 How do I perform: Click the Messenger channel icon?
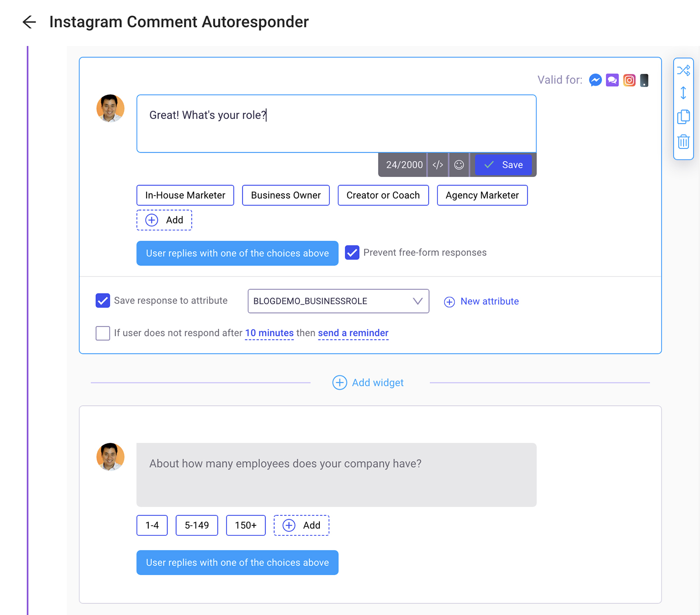coord(595,80)
